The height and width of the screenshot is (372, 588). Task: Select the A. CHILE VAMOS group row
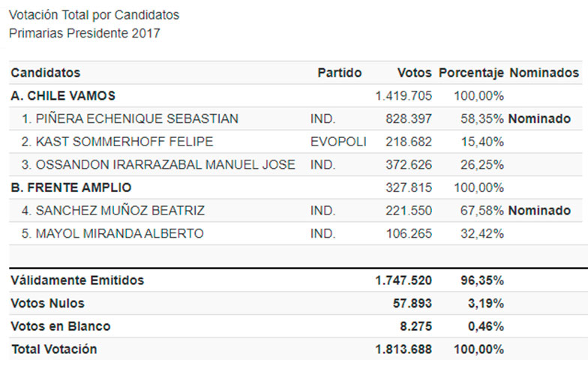pyautogui.click(x=63, y=96)
